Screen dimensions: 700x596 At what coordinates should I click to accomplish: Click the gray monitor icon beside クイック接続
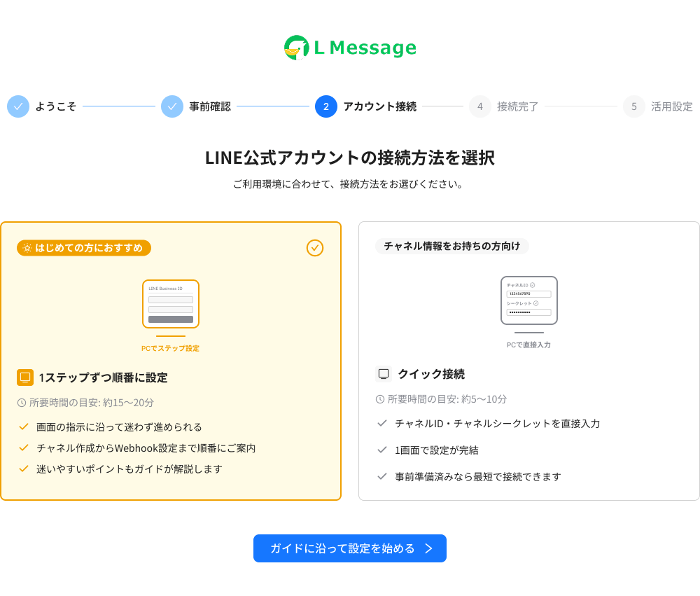[384, 374]
